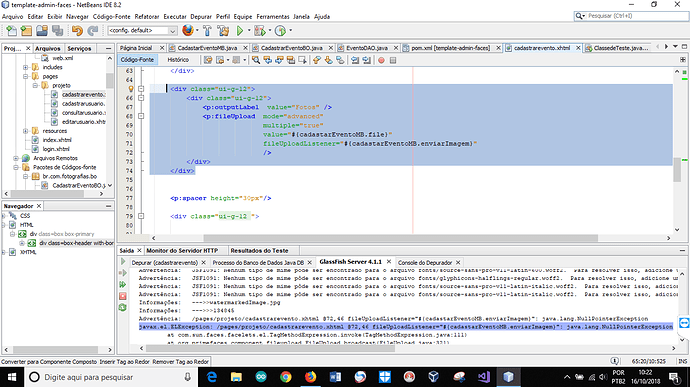
Task: Start macro recording red circle
Action: [381, 60]
